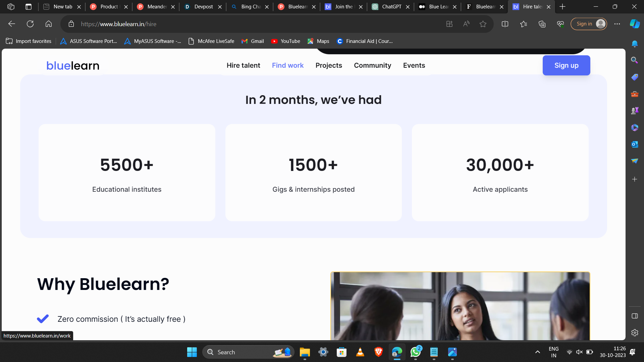
Task: Click sidebar search magnifier icon
Action: point(634,60)
